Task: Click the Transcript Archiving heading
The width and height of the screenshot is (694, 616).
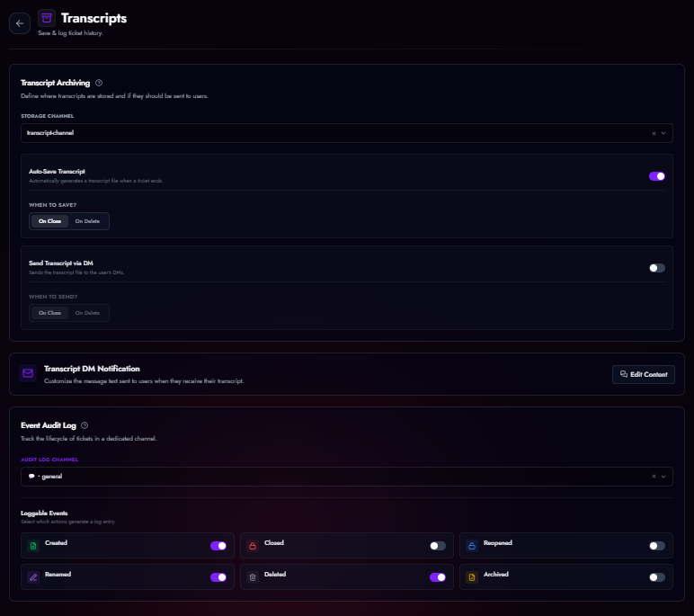Action: pyautogui.click(x=56, y=83)
